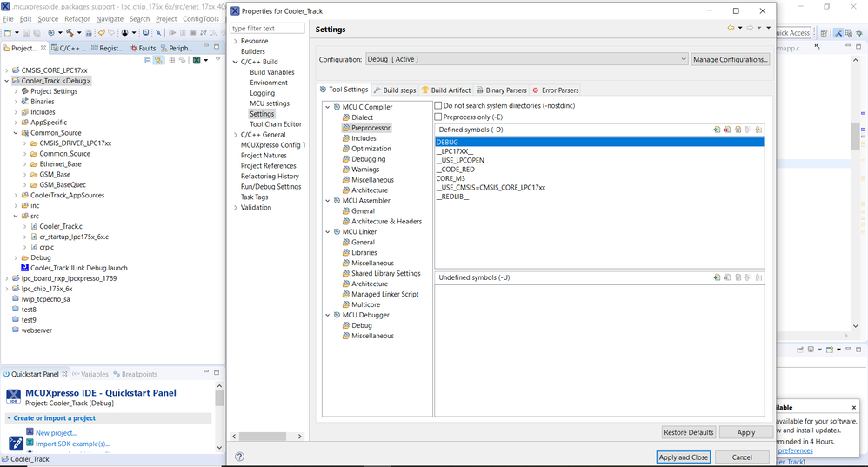
Task: Click Restore Defaults button
Action: click(x=689, y=432)
